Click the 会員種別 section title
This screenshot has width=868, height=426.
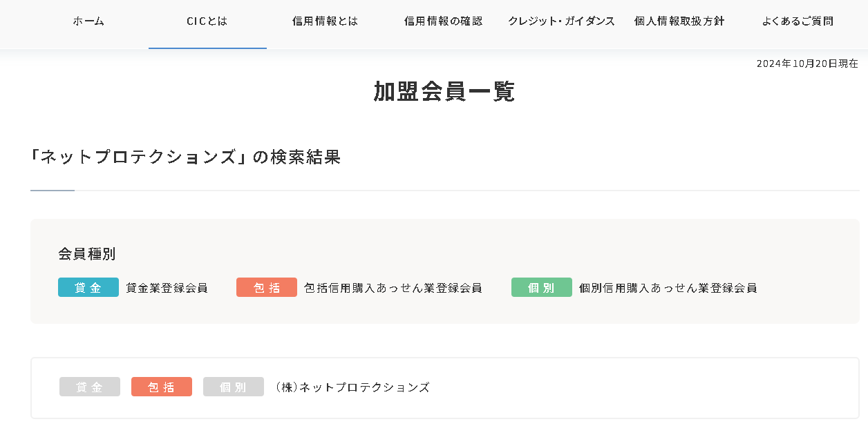click(87, 254)
